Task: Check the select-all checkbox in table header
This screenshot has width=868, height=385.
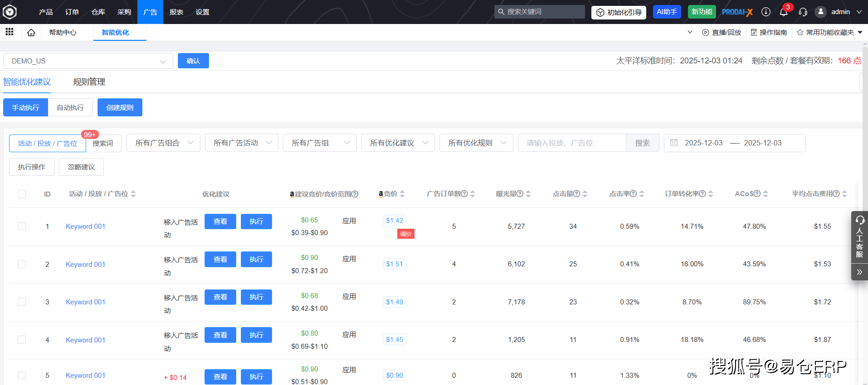Action: click(22, 194)
